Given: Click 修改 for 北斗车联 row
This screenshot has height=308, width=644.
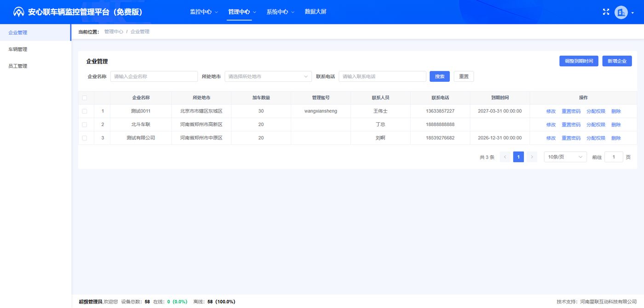Looking at the screenshot, I should (x=551, y=125).
